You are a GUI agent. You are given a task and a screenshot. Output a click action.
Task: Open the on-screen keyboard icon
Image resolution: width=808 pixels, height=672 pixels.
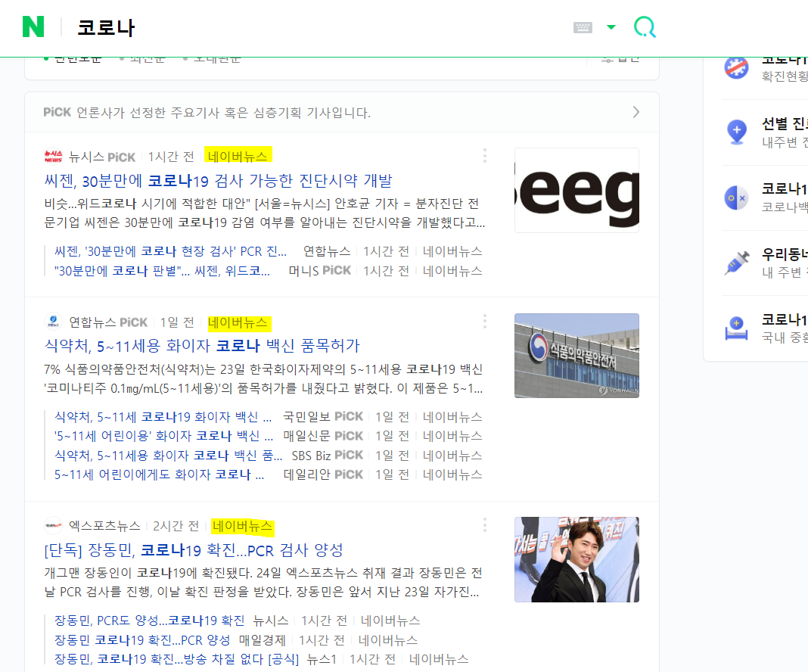tap(583, 27)
